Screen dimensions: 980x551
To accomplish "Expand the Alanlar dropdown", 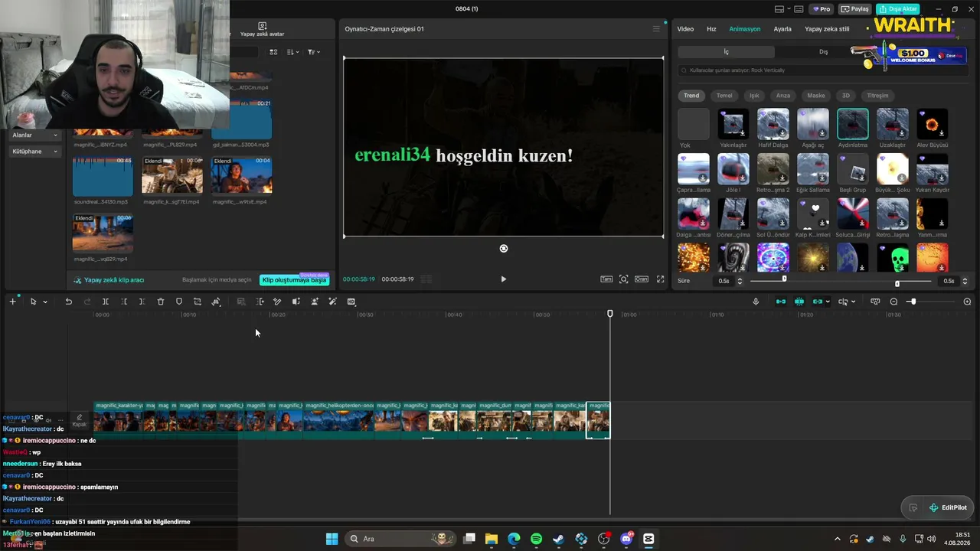I will tap(34, 135).
